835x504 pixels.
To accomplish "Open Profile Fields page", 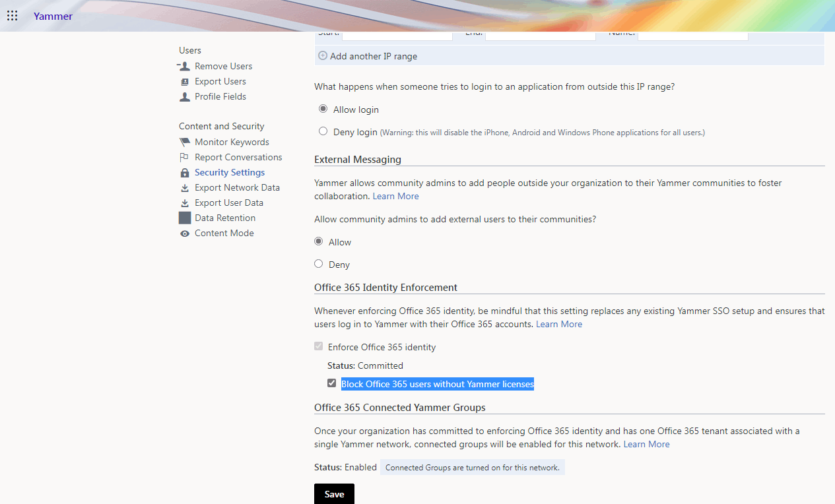I will pyautogui.click(x=220, y=96).
